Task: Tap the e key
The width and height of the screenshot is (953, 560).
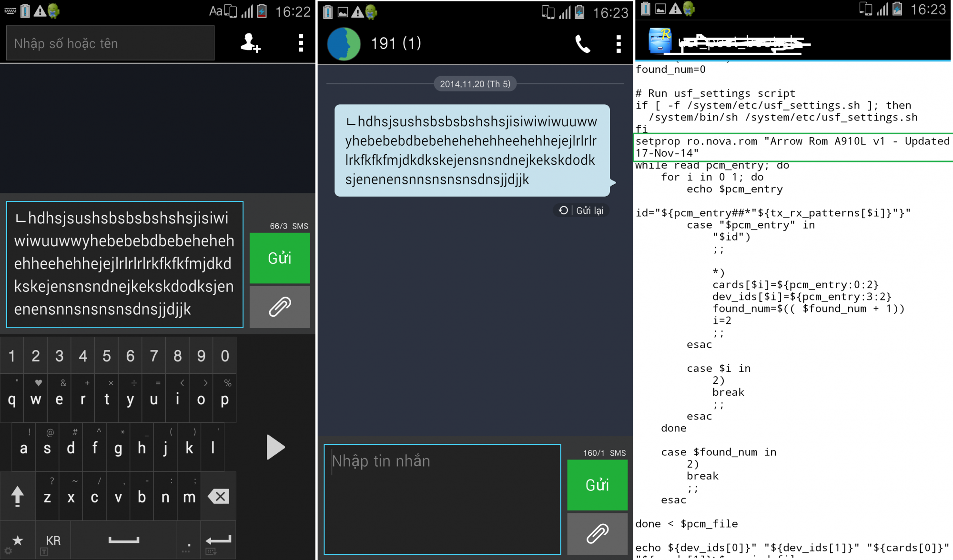Action: pyautogui.click(x=59, y=399)
